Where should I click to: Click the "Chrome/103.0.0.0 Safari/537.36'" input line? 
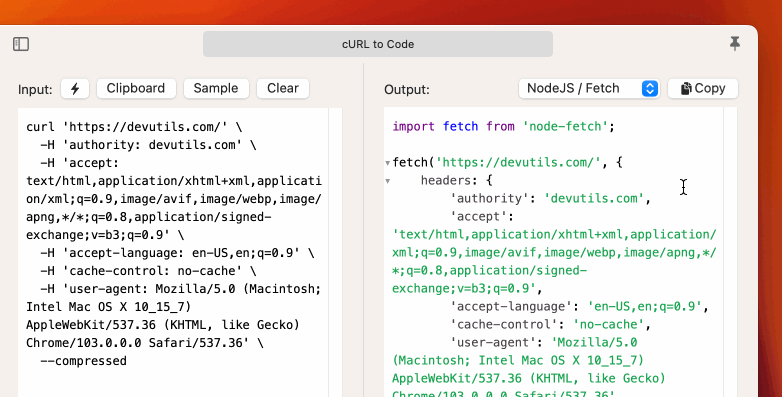pos(145,343)
